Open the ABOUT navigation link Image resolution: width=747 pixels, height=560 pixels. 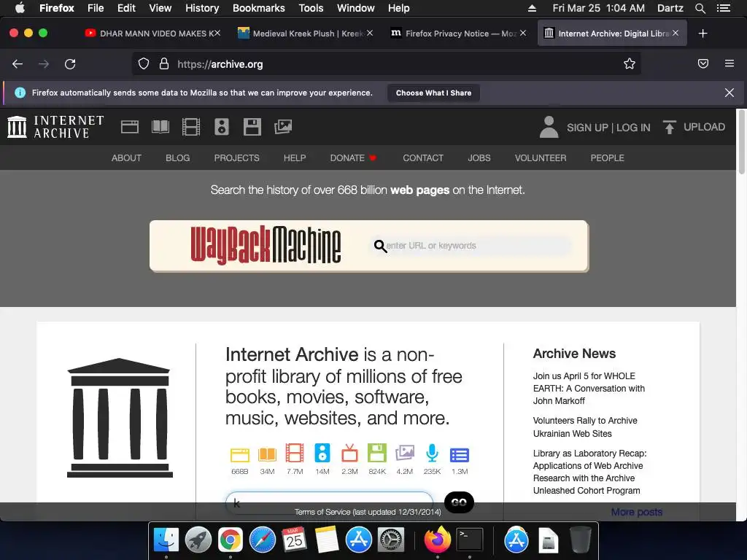click(x=126, y=158)
